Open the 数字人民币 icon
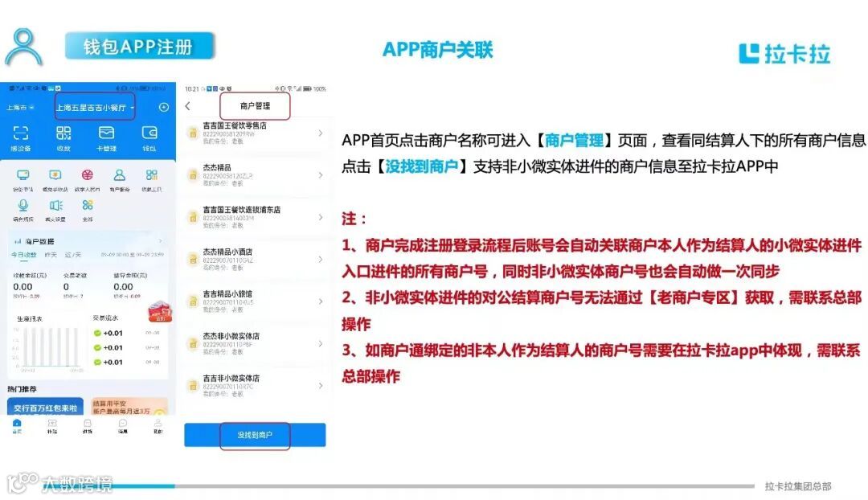The image size is (868, 500). click(x=87, y=175)
